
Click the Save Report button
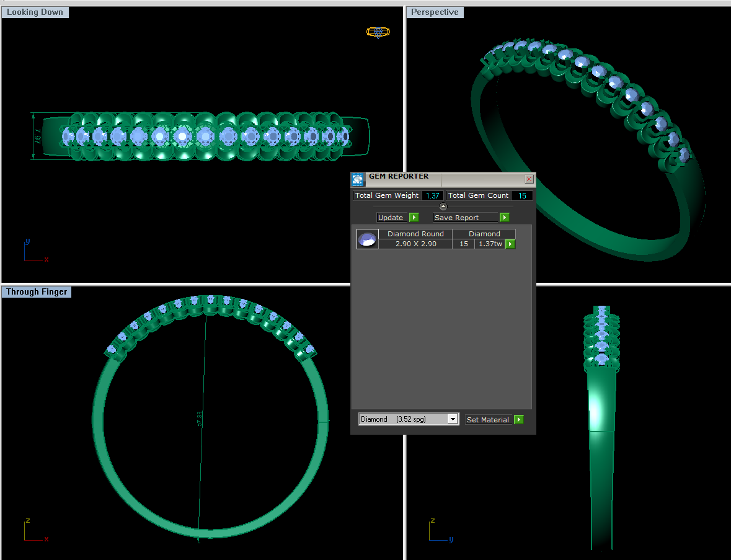466,218
